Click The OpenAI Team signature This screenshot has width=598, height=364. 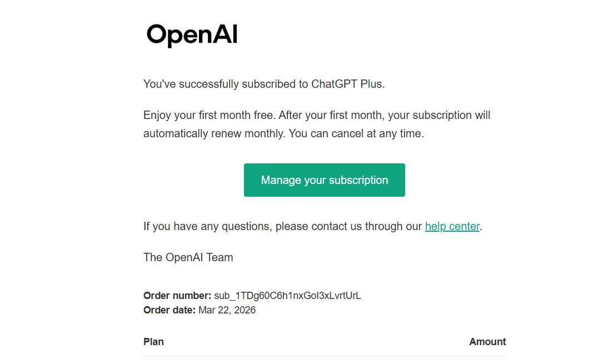coord(188,257)
